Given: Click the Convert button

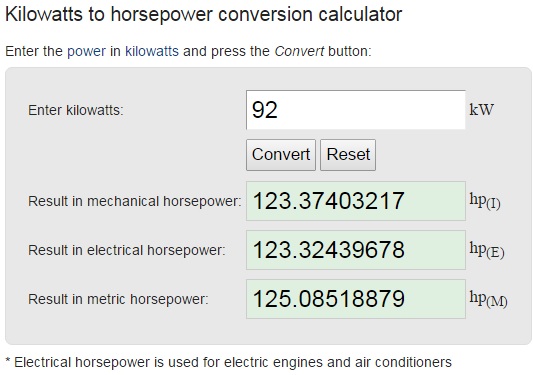Looking at the screenshot, I should (x=281, y=155).
